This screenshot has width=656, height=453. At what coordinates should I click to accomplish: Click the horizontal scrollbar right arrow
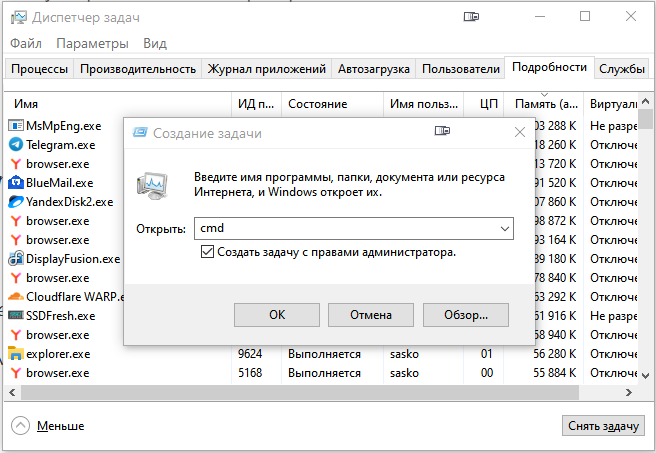click(629, 392)
